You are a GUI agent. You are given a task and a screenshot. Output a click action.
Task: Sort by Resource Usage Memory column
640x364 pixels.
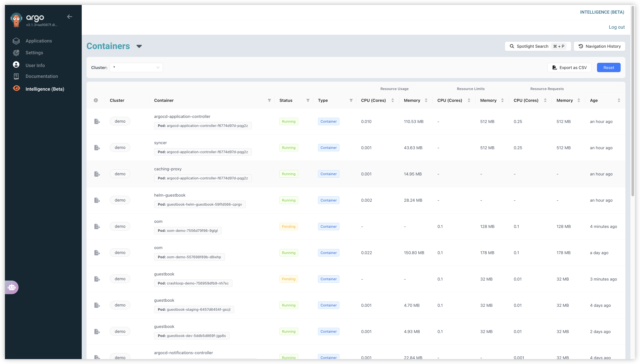pos(426,100)
